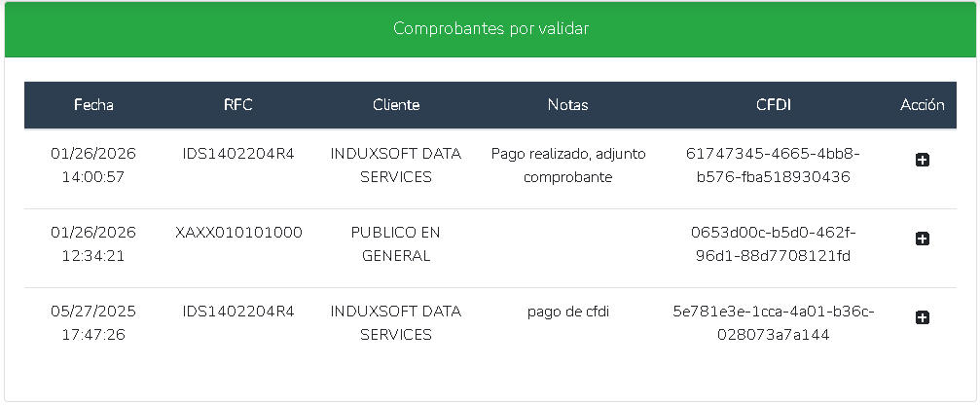980x405 pixels.
Task: Click the Acción column header
Action: 923,105
